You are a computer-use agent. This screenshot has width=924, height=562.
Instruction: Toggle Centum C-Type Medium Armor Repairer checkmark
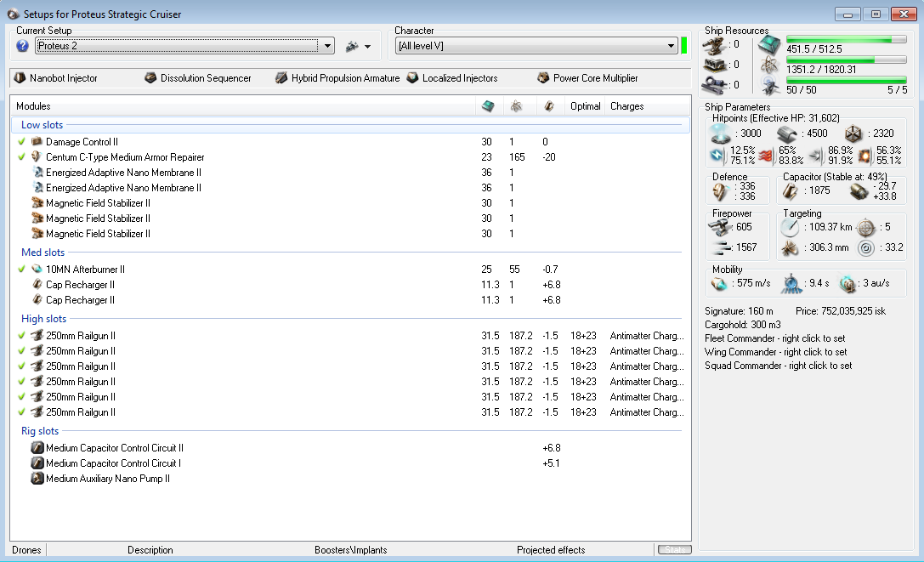coord(22,156)
